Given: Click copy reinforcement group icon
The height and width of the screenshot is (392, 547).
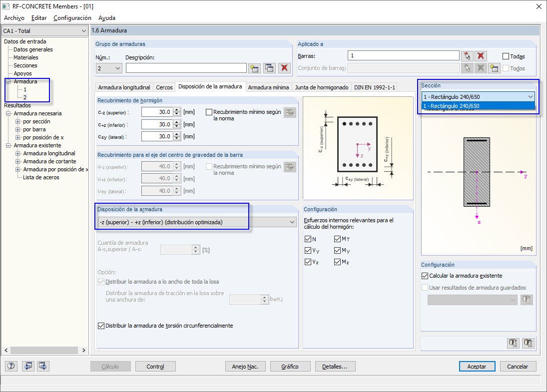Looking at the screenshot, I should [269, 68].
